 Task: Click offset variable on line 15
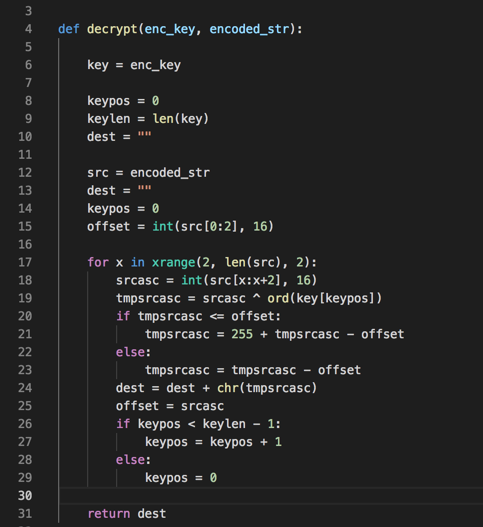coord(108,227)
